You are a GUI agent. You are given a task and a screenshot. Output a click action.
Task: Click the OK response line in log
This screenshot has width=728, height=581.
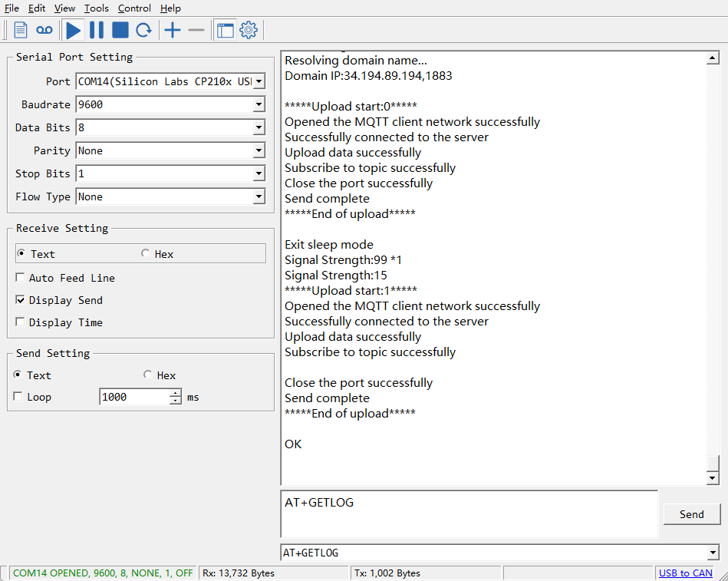(293, 444)
